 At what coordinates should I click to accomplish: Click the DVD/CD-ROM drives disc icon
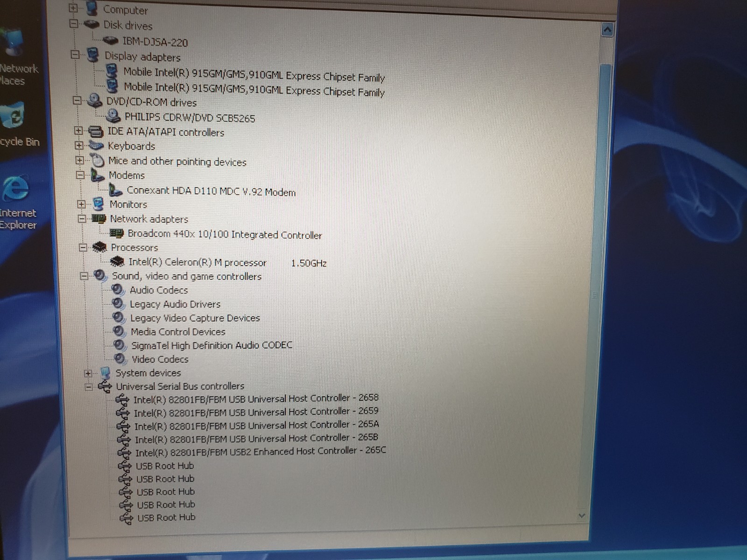coord(95,100)
